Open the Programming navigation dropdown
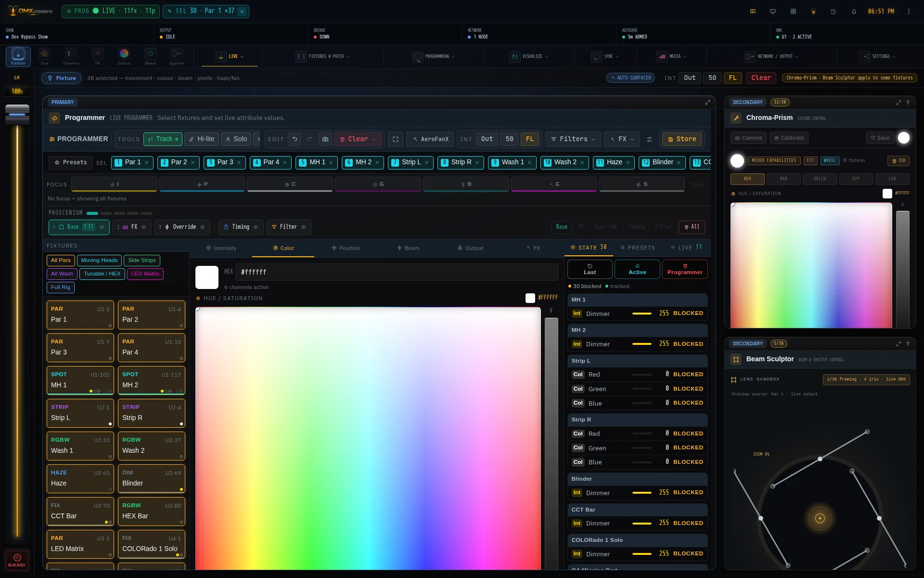 pos(433,56)
